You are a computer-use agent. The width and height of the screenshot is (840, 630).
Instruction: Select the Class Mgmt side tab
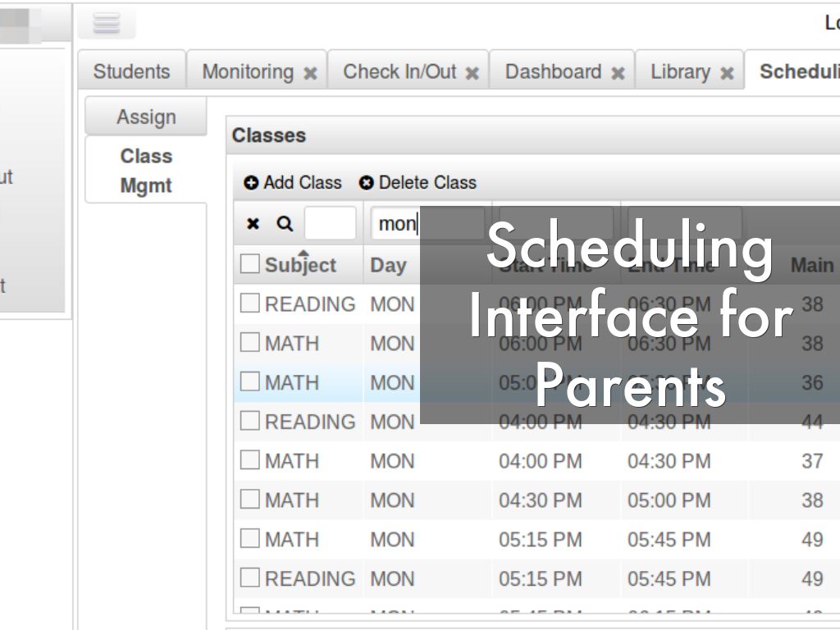click(146, 171)
